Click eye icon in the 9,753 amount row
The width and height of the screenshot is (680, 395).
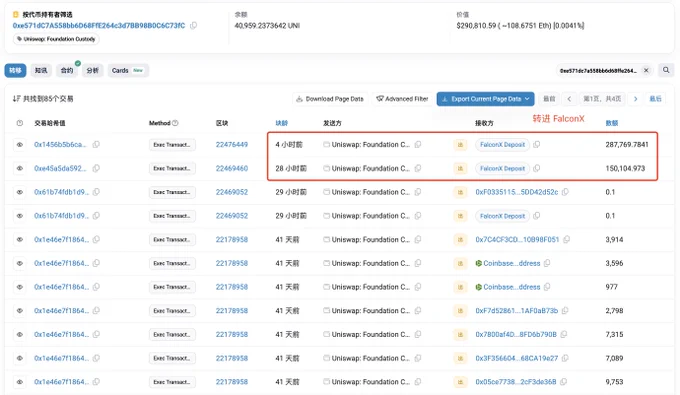[x=20, y=382]
